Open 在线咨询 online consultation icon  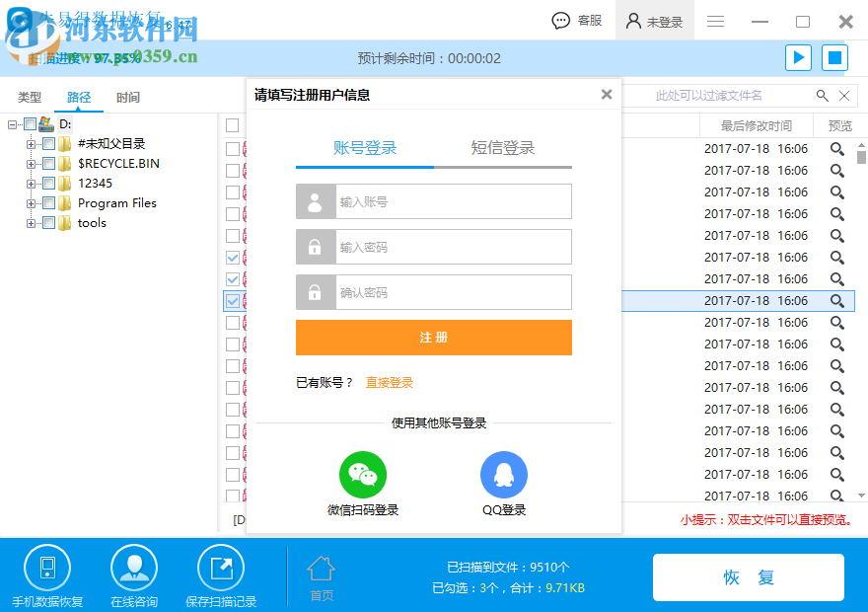134,568
